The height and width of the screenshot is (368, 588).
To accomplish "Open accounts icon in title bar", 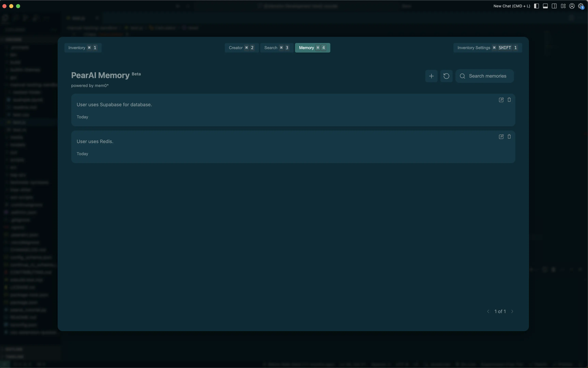I will (572, 6).
